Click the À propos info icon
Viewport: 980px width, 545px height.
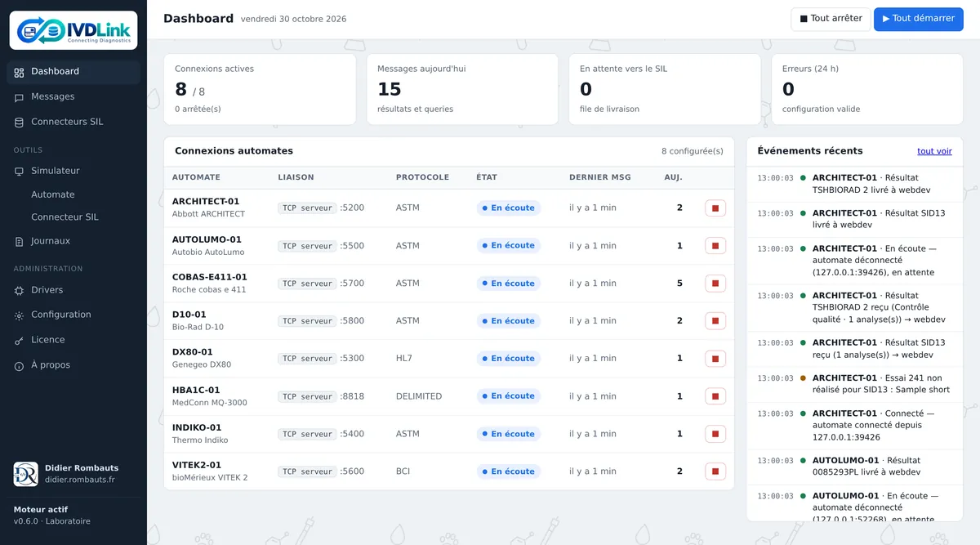(19, 366)
